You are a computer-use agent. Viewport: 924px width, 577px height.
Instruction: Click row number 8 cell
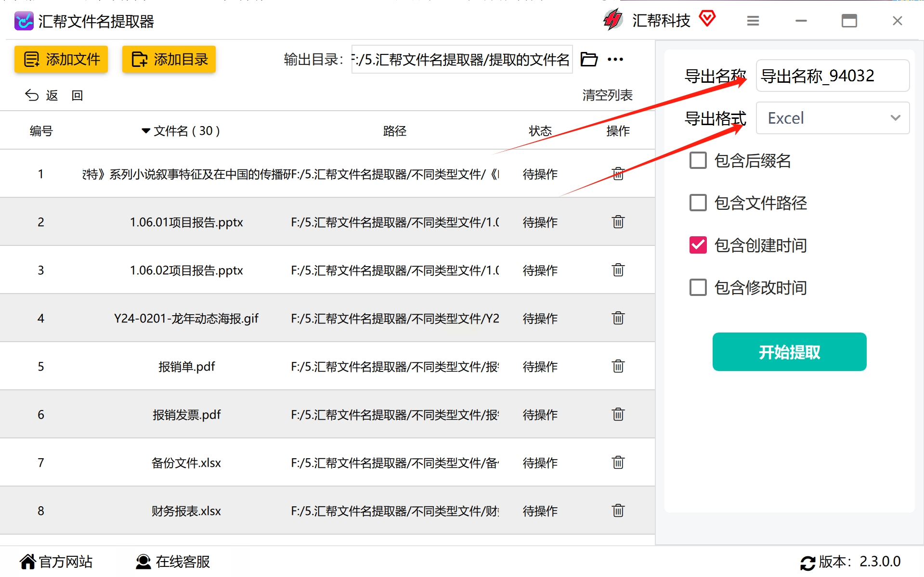pyautogui.click(x=41, y=511)
